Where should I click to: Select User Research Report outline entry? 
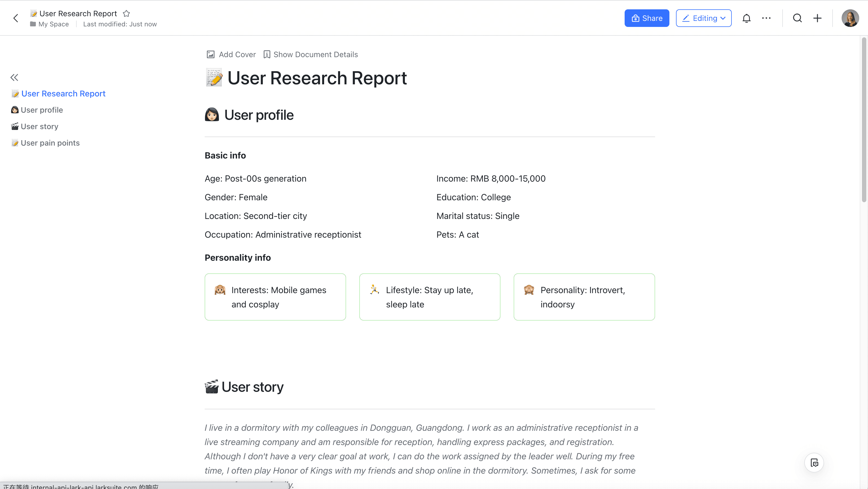pos(63,93)
